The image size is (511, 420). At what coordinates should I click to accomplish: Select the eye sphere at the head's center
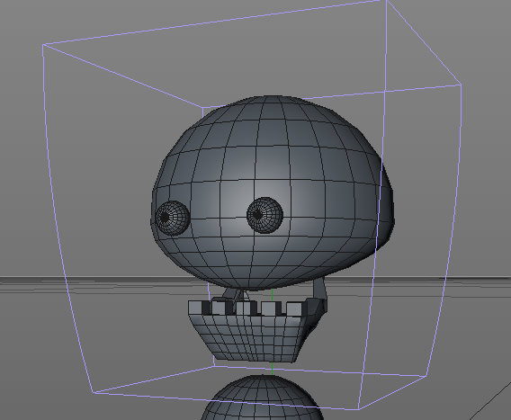point(264,215)
